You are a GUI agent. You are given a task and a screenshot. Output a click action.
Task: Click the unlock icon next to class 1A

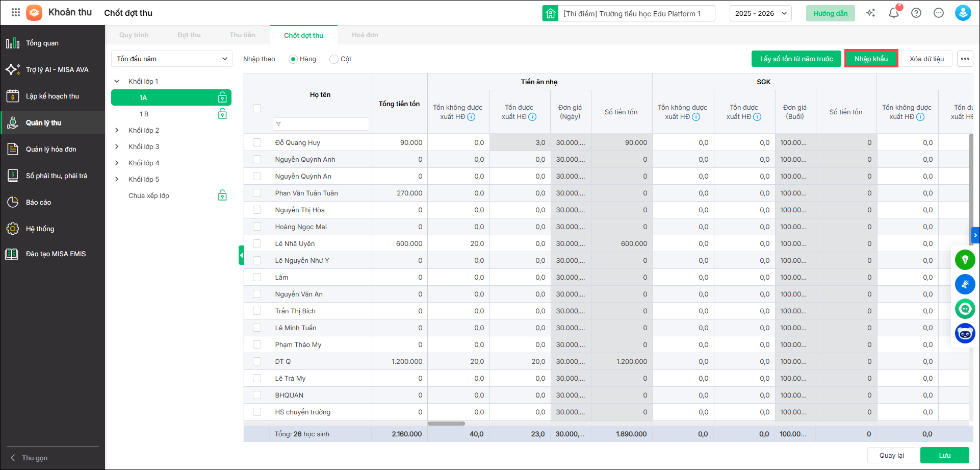coord(222,97)
